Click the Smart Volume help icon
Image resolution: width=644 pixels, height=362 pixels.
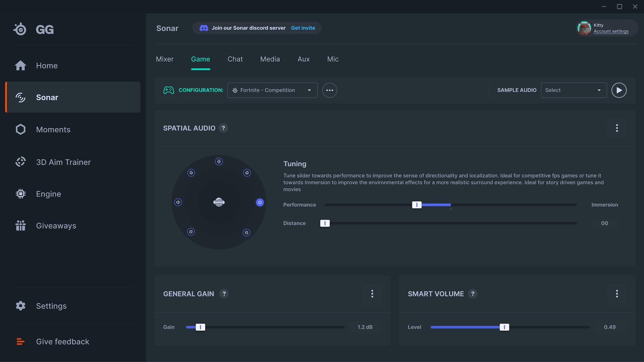(473, 294)
